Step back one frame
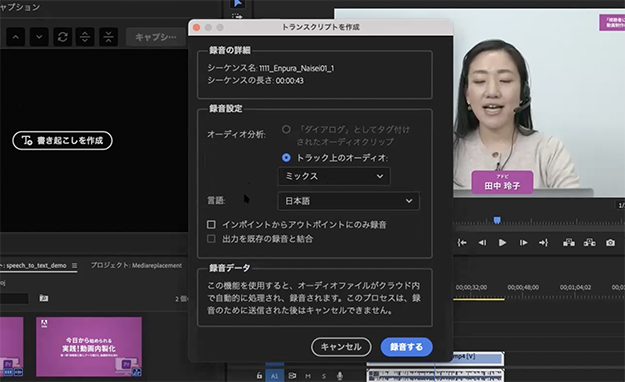The height and width of the screenshot is (382, 625). tap(482, 242)
